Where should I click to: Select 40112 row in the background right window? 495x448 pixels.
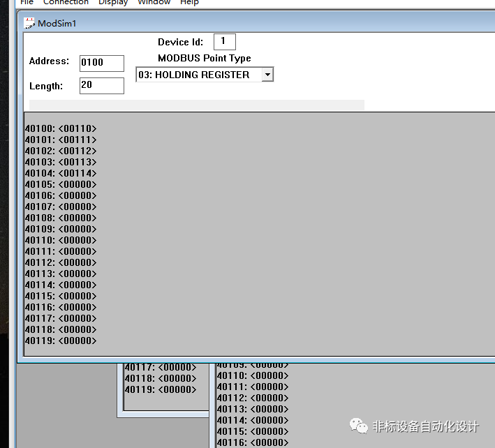[x=253, y=398]
